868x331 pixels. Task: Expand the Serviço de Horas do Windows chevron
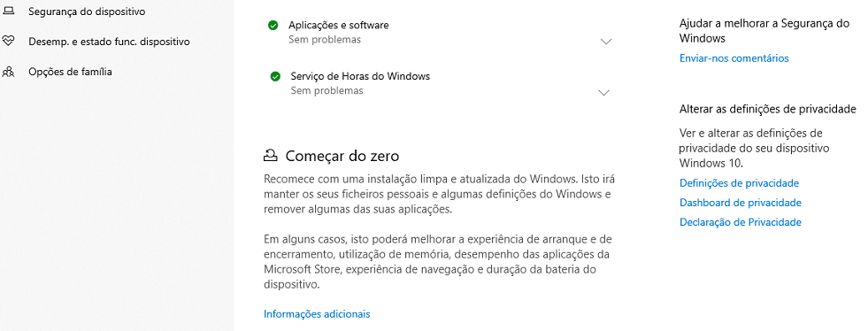click(x=604, y=92)
